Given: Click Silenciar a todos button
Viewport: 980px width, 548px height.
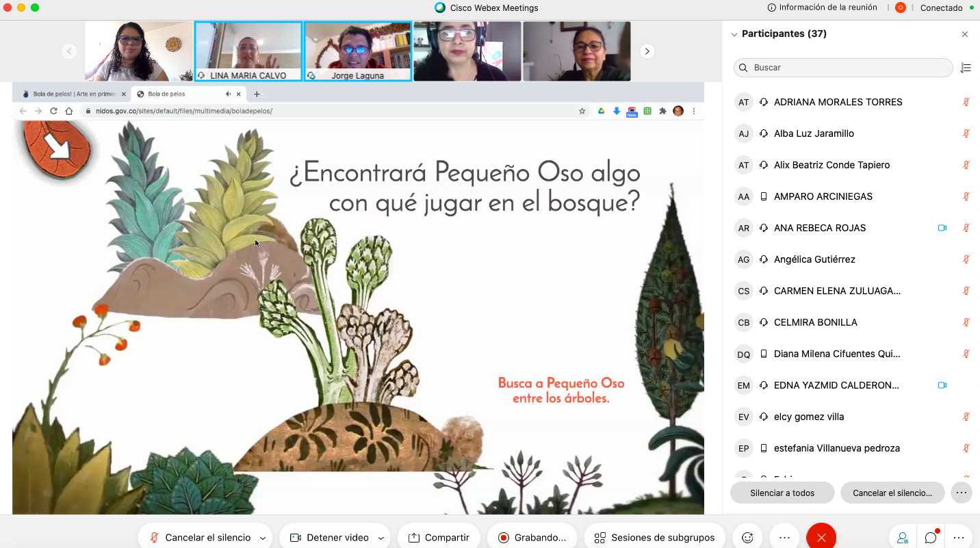Looking at the screenshot, I should pos(782,493).
